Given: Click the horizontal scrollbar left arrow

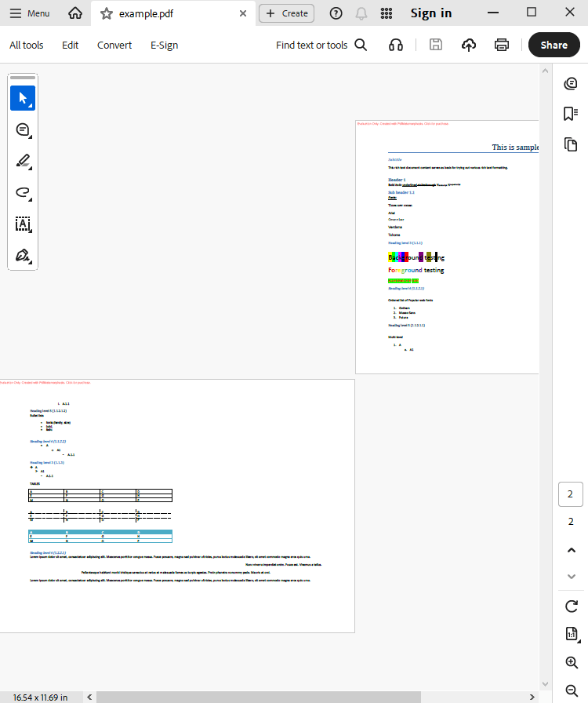Looking at the screenshot, I should point(89,698).
